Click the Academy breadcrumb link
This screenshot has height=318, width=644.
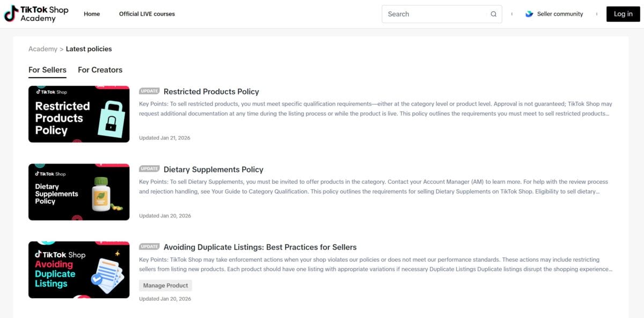point(43,49)
